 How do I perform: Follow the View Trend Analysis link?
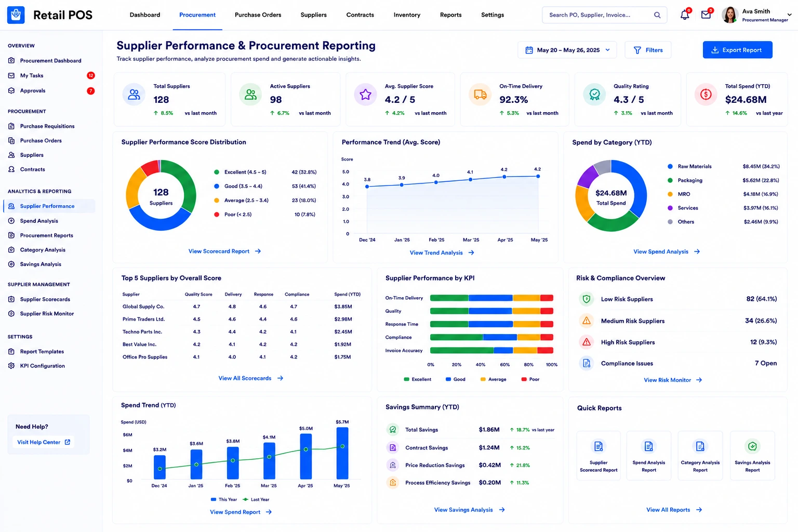point(442,253)
